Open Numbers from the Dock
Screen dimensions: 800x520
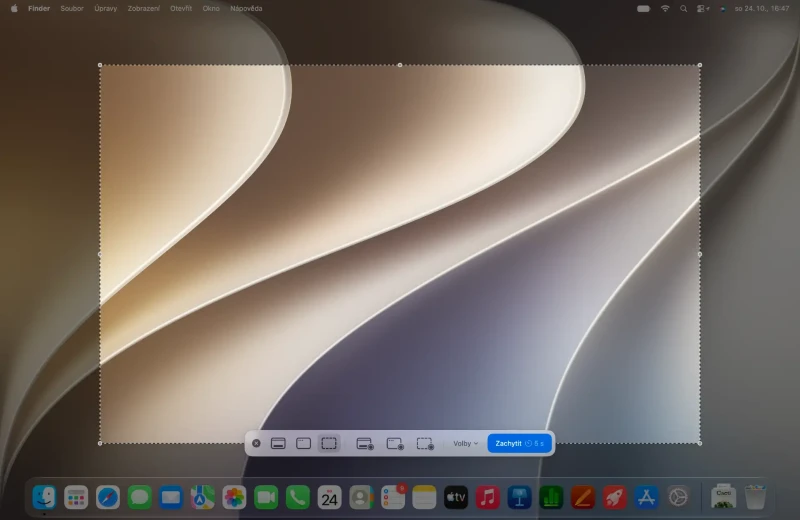coord(551,497)
